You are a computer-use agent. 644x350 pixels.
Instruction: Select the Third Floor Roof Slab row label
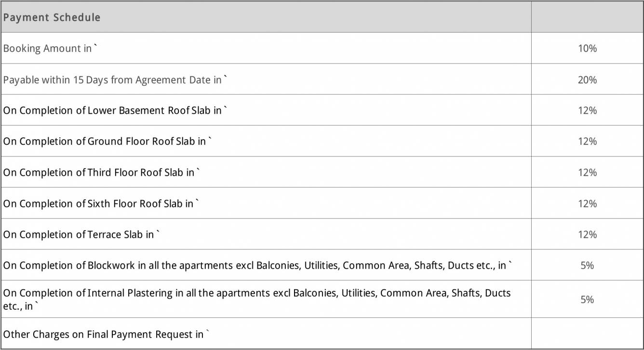(x=101, y=172)
